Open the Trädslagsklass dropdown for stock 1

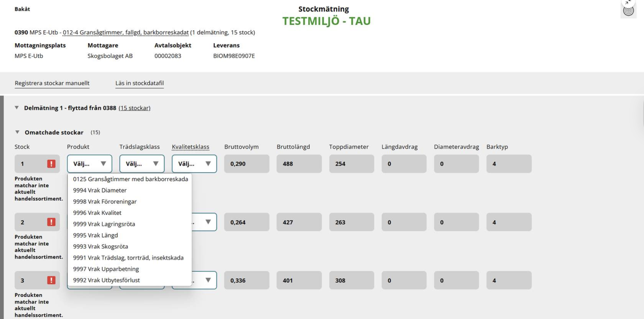[x=142, y=164]
